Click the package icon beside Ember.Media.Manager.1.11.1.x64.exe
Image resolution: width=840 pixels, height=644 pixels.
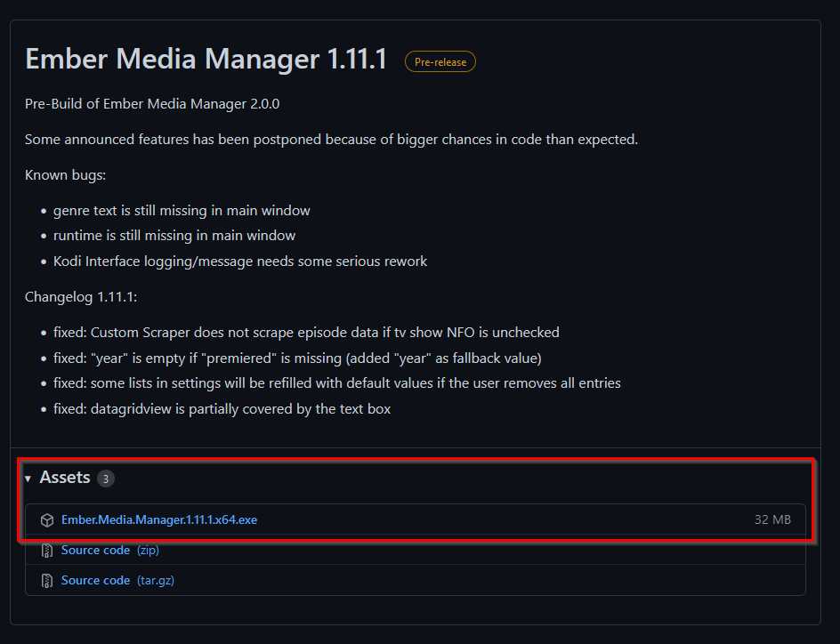tap(47, 519)
